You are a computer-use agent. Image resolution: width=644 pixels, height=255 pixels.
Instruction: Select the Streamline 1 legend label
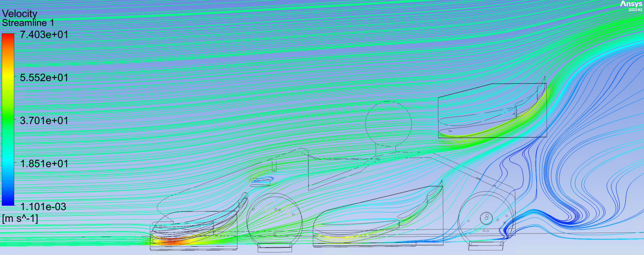pos(28,23)
